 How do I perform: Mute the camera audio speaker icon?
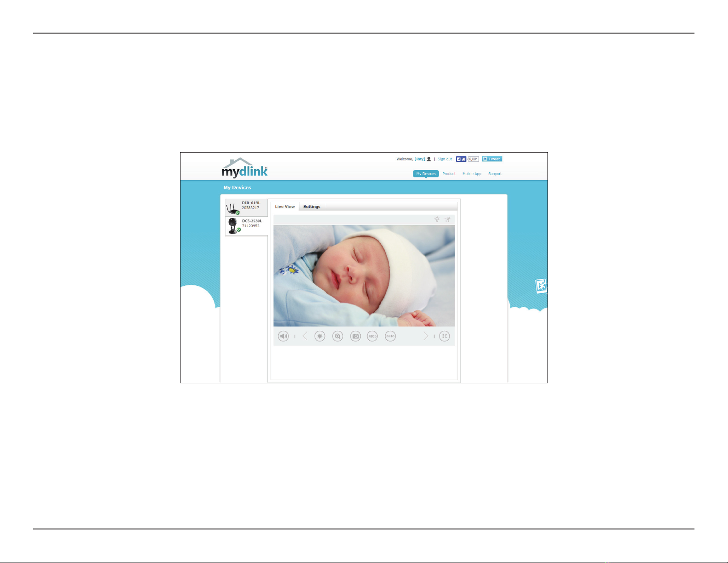[283, 336]
